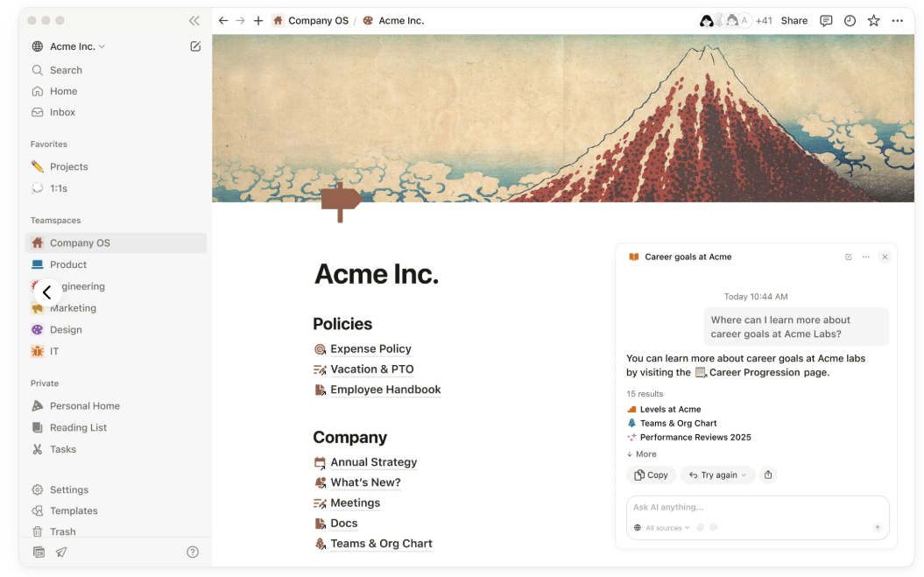Click the Mount Fuji cover image
924x577 pixels.
pyautogui.click(x=563, y=118)
